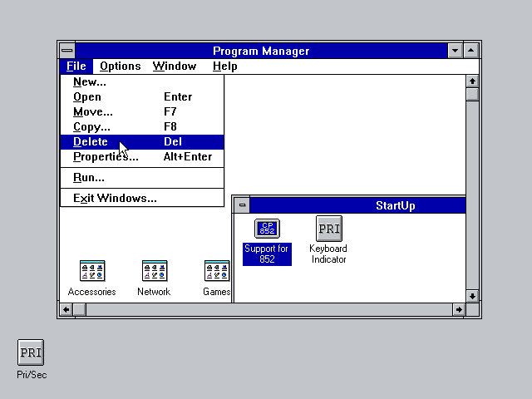Choose New... from the File menu
532x399 pixels.
[142, 82]
